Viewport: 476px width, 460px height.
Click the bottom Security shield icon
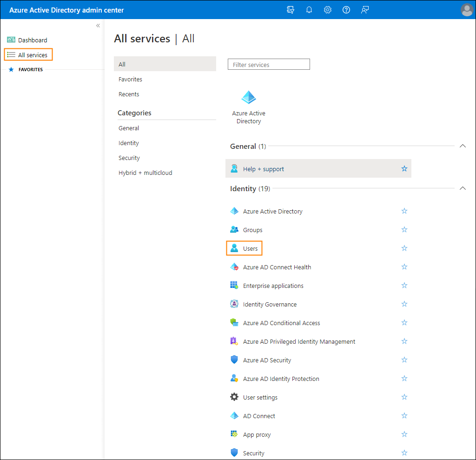click(234, 453)
